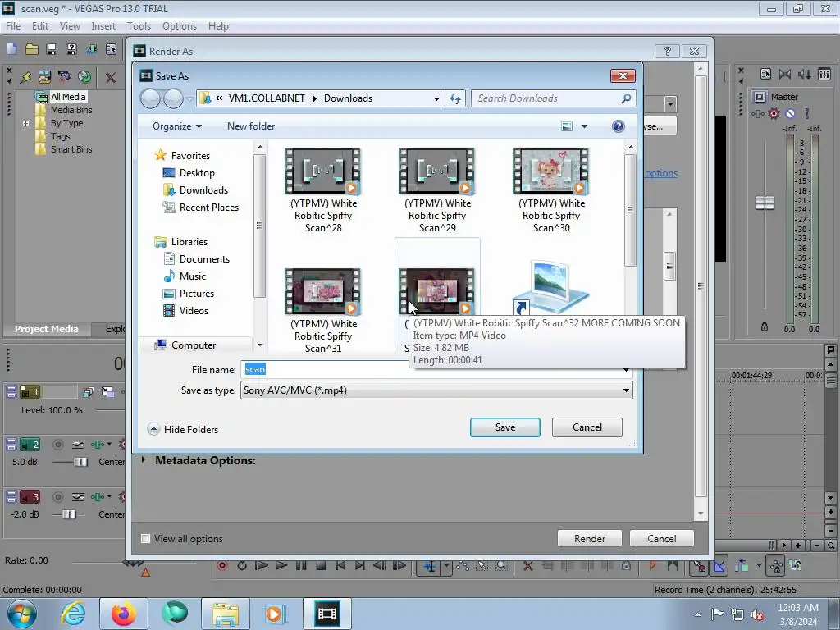Open the Options menu
The width and height of the screenshot is (840, 630).
click(180, 25)
